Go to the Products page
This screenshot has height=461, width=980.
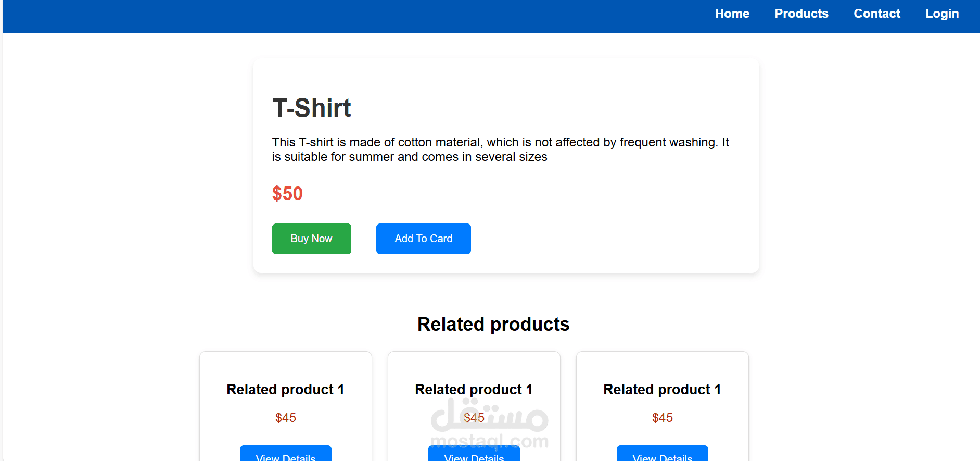coord(801,14)
